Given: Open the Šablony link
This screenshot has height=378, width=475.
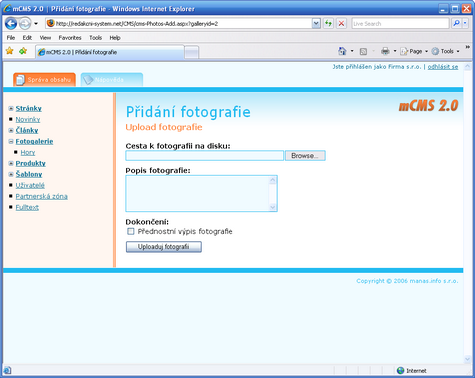Looking at the screenshot, I should pos(29,174).
